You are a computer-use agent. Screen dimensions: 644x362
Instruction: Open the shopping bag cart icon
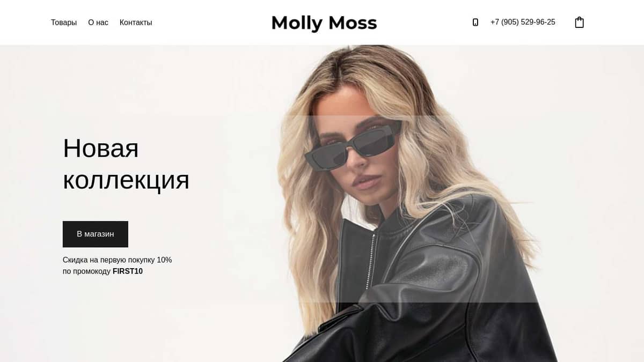click(x=579, y=23)
